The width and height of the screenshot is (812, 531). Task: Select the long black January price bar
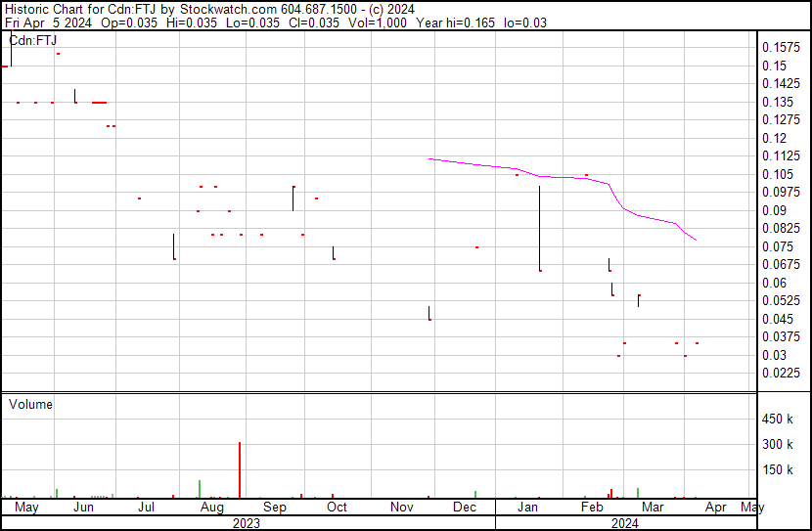tap(539, 227)
